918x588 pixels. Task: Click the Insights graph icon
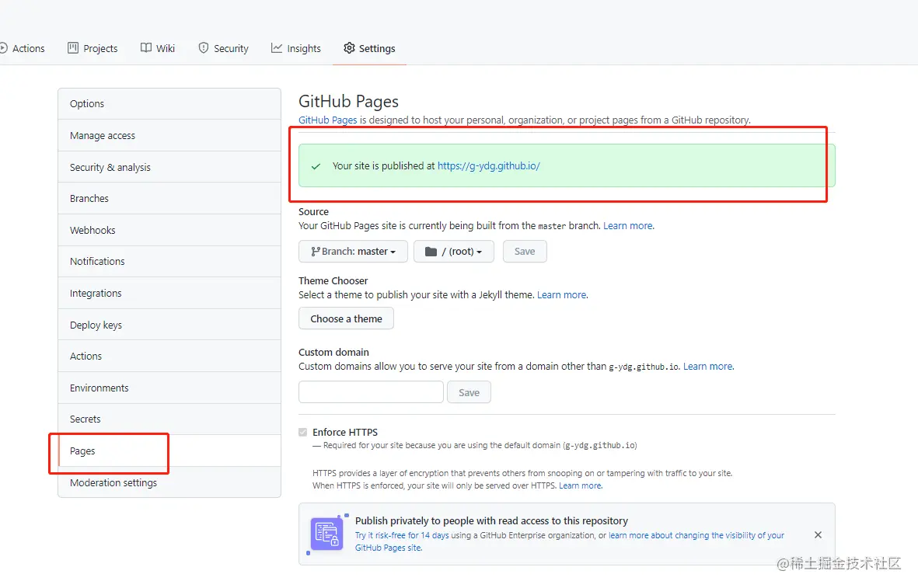277,48
